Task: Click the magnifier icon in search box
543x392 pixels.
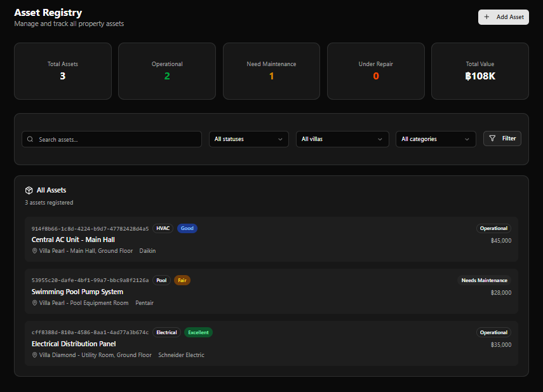Action: 30,139
